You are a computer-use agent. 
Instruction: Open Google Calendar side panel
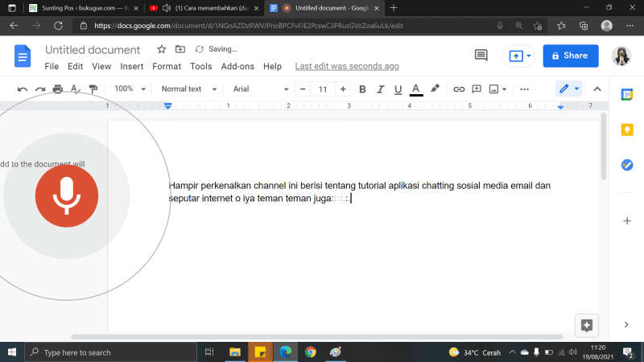click(627, 94)
